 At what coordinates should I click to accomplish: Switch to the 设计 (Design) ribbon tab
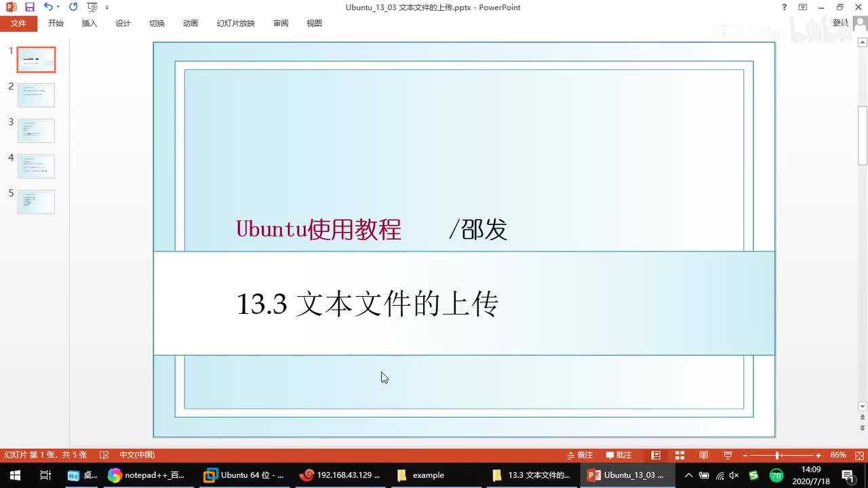click(x=123, y=23)
